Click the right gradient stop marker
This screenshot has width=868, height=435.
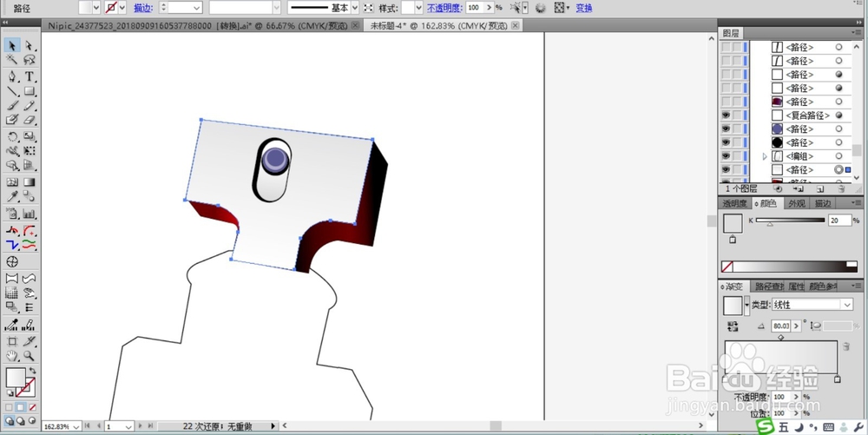[837, 379]
